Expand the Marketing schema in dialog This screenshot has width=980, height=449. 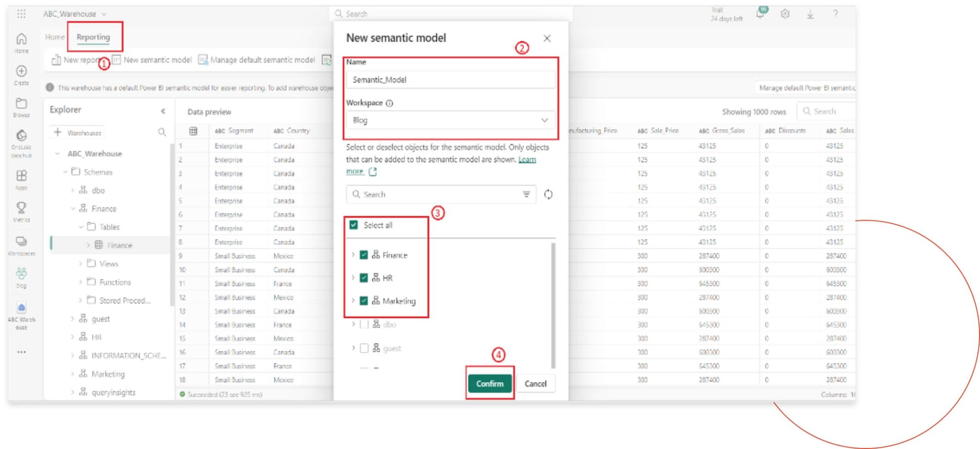353,301
